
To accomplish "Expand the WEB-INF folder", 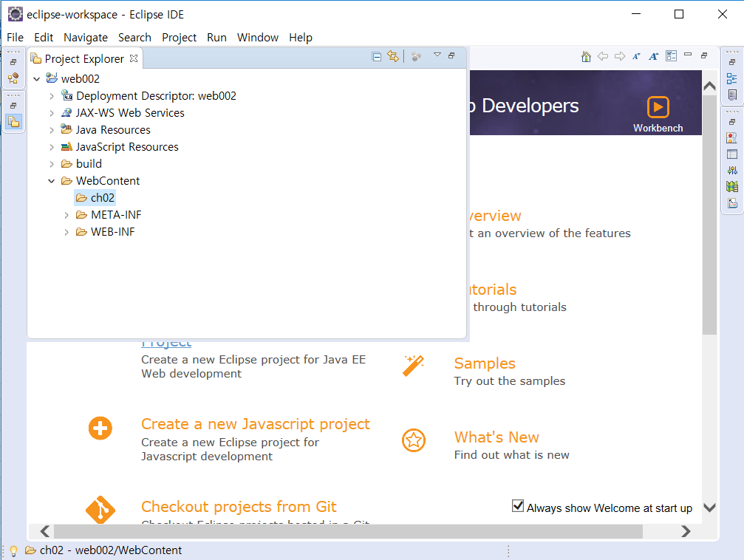I will [67, 232].
